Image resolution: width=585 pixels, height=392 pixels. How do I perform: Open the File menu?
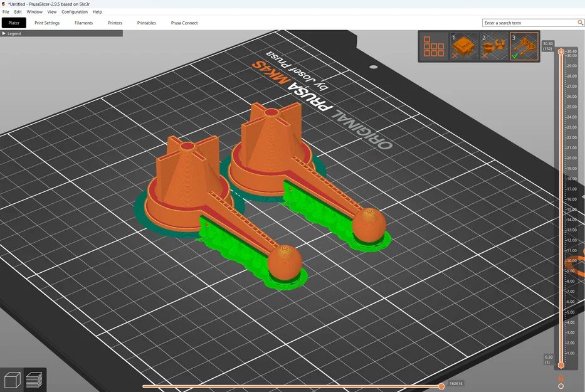[6, 12]
